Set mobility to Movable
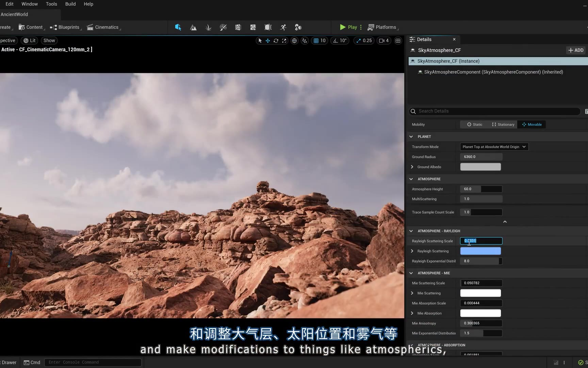The image size is (588, 368). (x=532, y=125)
